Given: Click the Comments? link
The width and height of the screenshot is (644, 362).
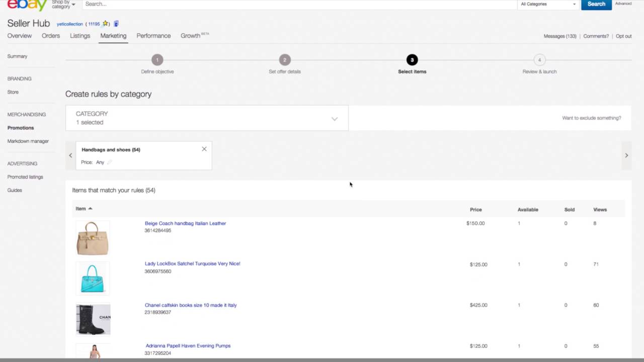Looking at the screenshot, I should click(x=596, y=36).
